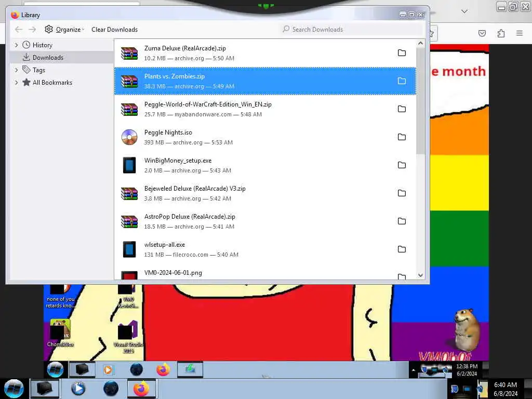The width and height of the screenshot is (532, 399).
Task: Click the Save to Pocket icon
Action: point(482,33)
